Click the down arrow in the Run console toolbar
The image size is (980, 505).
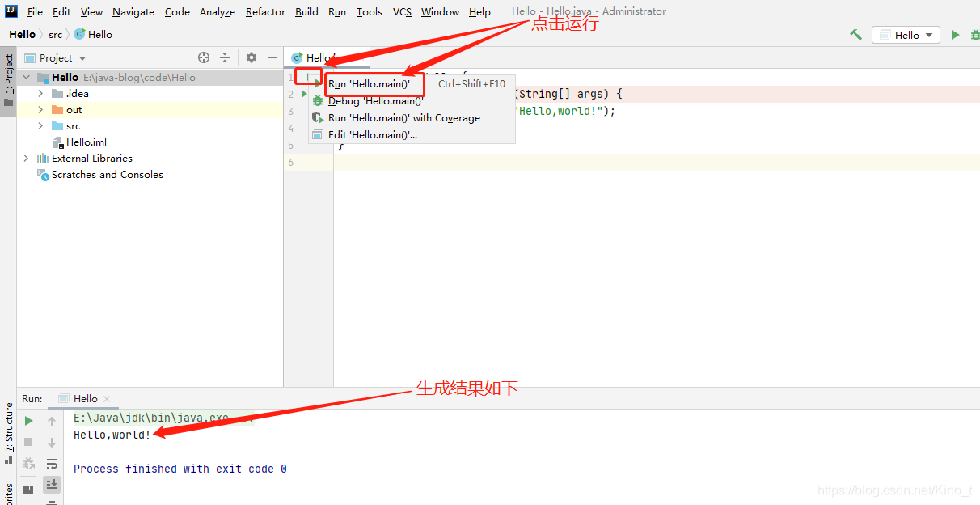pyautogui.click(x=52, y=442)
